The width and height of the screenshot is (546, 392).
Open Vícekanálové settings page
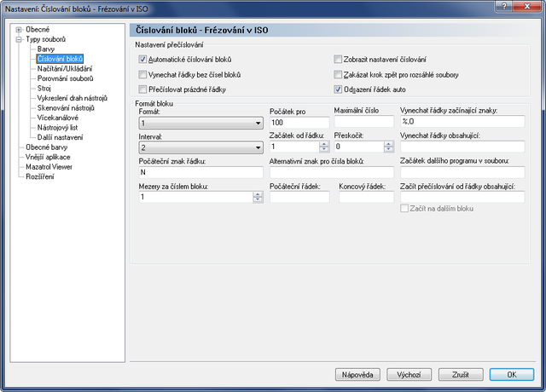(57, 118)
